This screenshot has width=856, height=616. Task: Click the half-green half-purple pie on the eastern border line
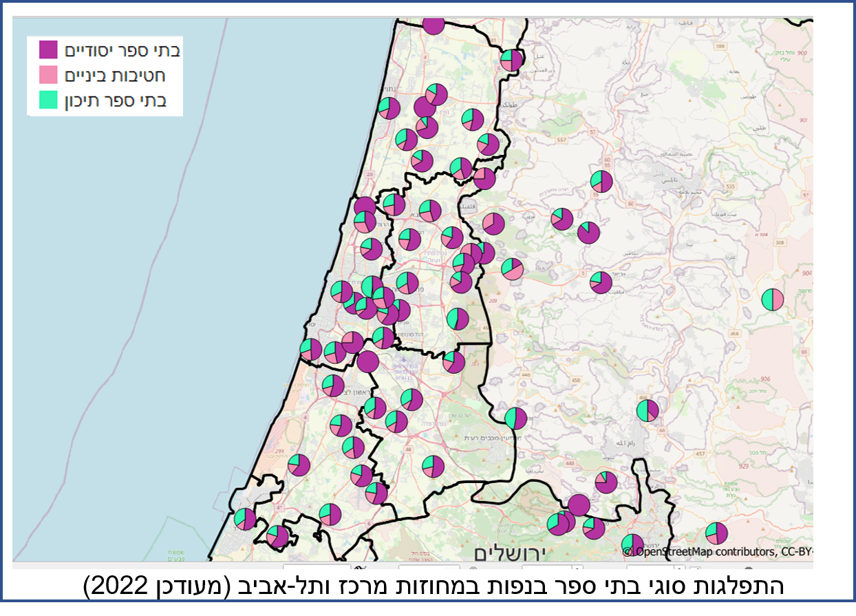[x=515, y=418]
